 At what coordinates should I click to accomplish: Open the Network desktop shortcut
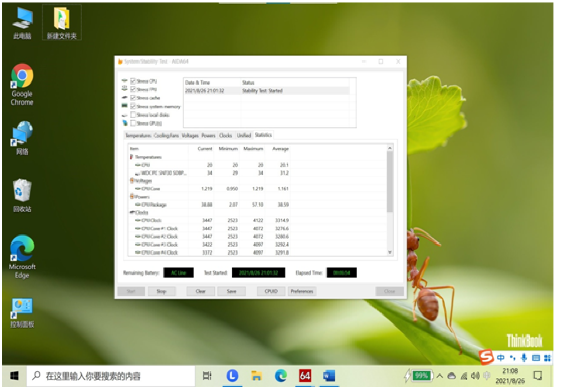coord(22,138)
